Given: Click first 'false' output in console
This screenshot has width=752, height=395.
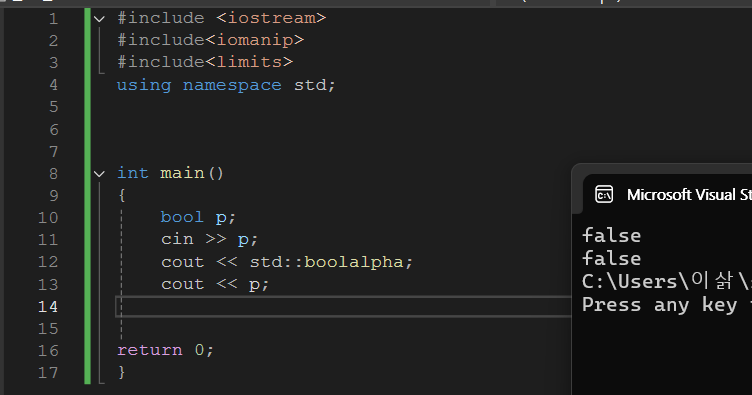Looking at the screenshot, I should coord(611,235).
